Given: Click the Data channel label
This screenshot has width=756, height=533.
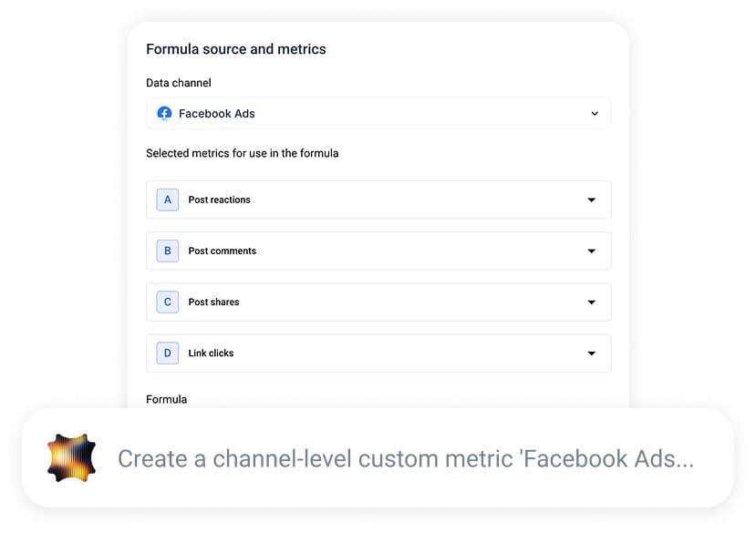Looking at the screenshot, I should coord(179,83).
